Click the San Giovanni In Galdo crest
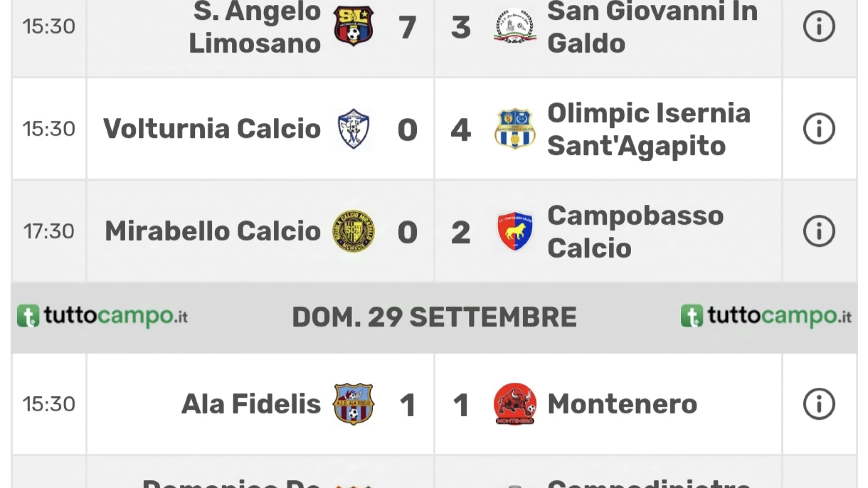This screenshot has width=868, height=488. 515,26
